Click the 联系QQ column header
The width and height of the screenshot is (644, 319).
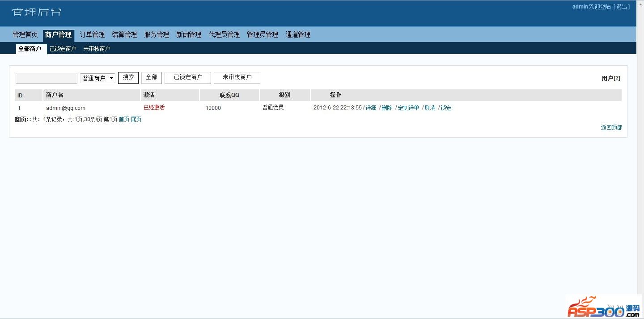pyautogui.click(x=229, y=95)
